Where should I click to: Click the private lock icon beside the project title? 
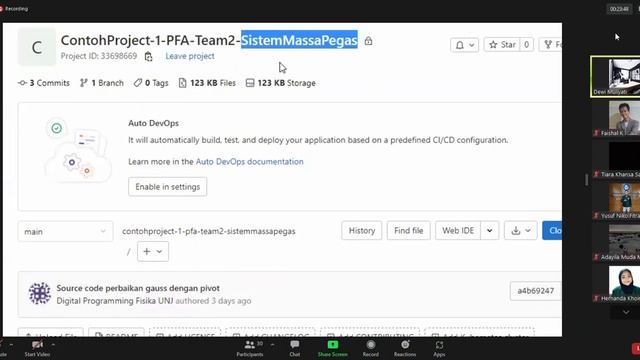point(368,40)
